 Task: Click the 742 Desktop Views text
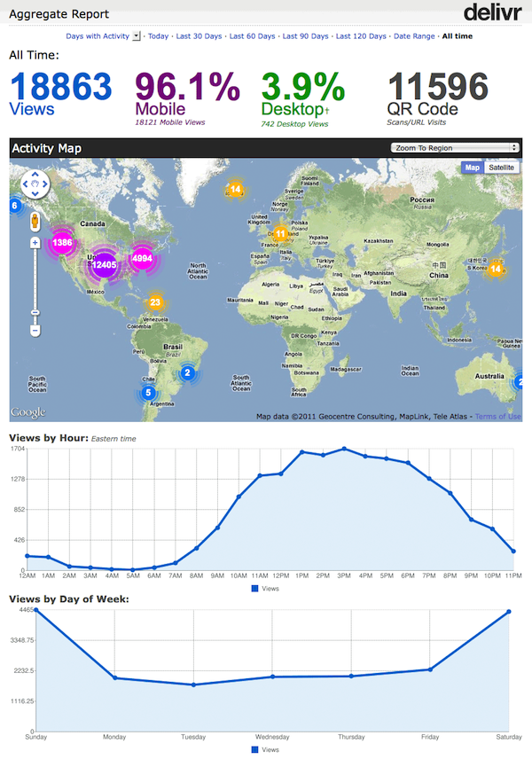[x=294, y=124]
